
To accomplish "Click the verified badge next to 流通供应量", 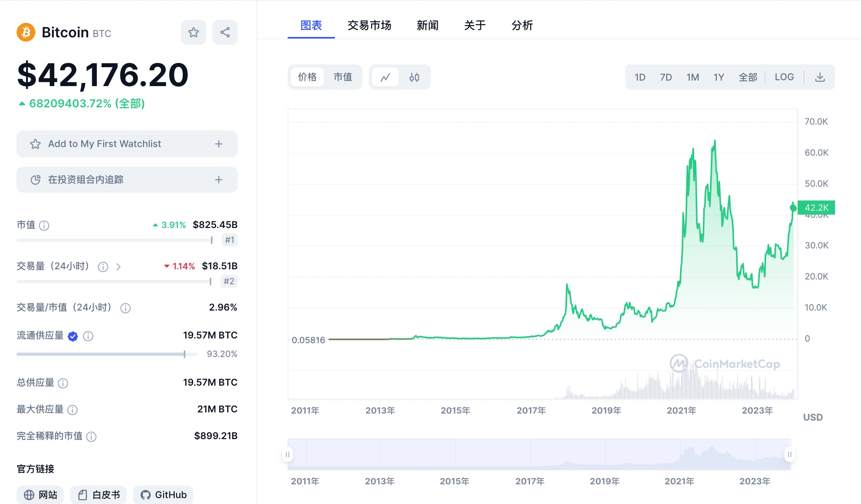I will (x=72, y=336).
